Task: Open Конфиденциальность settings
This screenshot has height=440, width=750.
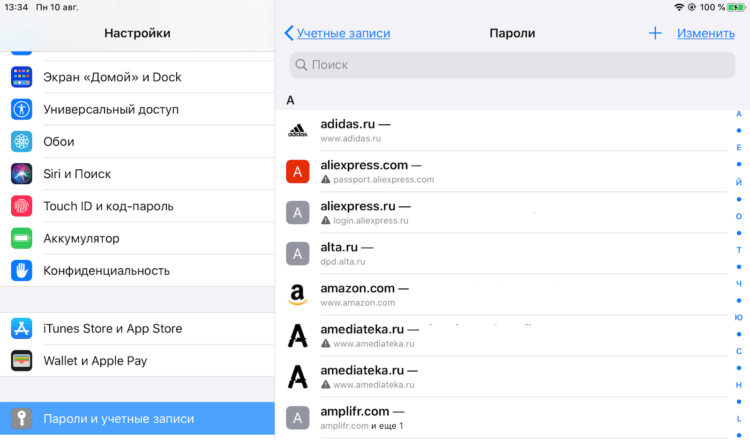Action: [137, 271]
